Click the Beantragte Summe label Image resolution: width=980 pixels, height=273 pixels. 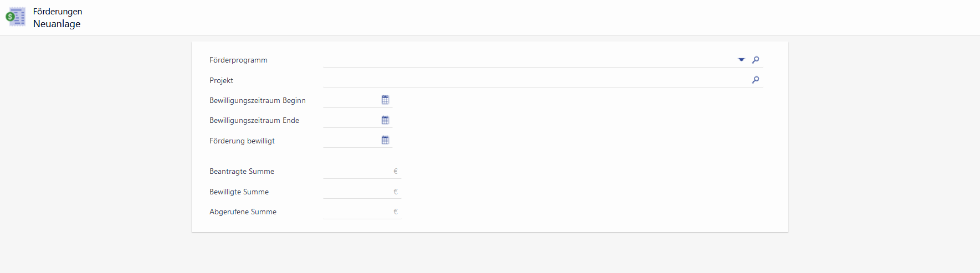point(242,171)
